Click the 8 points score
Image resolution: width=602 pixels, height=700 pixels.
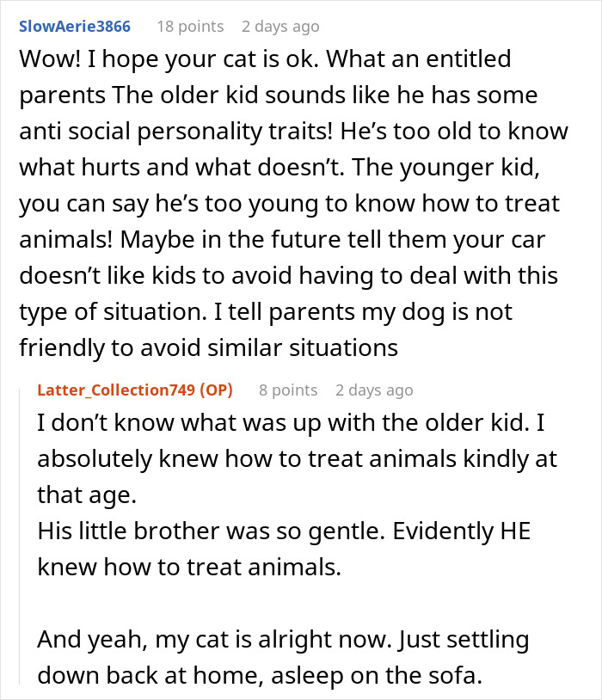[x=288, y=390]
